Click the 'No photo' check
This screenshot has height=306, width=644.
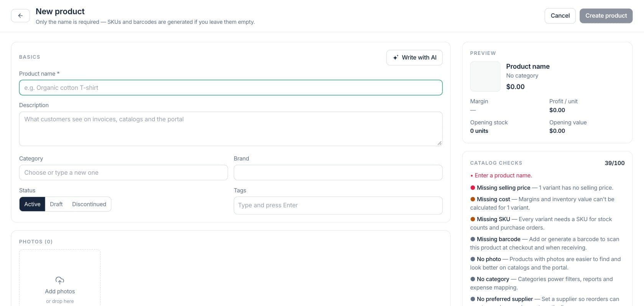pyautogui.click(x=545, y=263)
